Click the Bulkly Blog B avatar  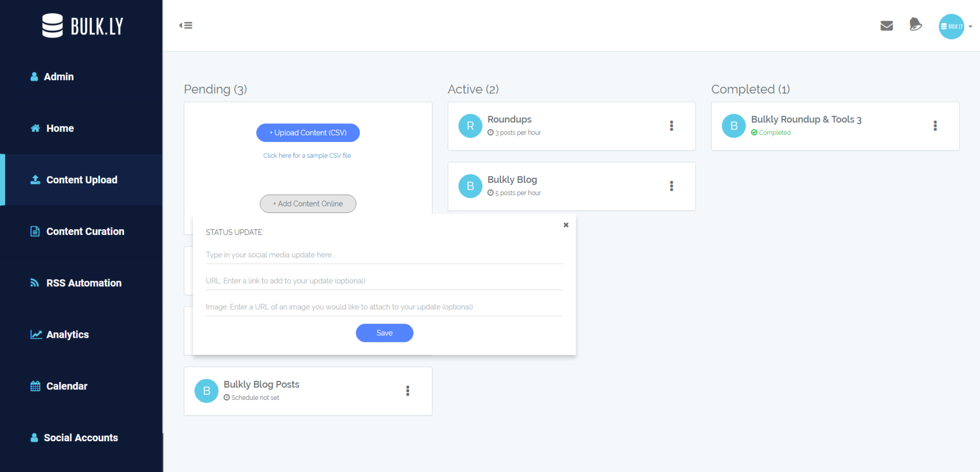470,186
